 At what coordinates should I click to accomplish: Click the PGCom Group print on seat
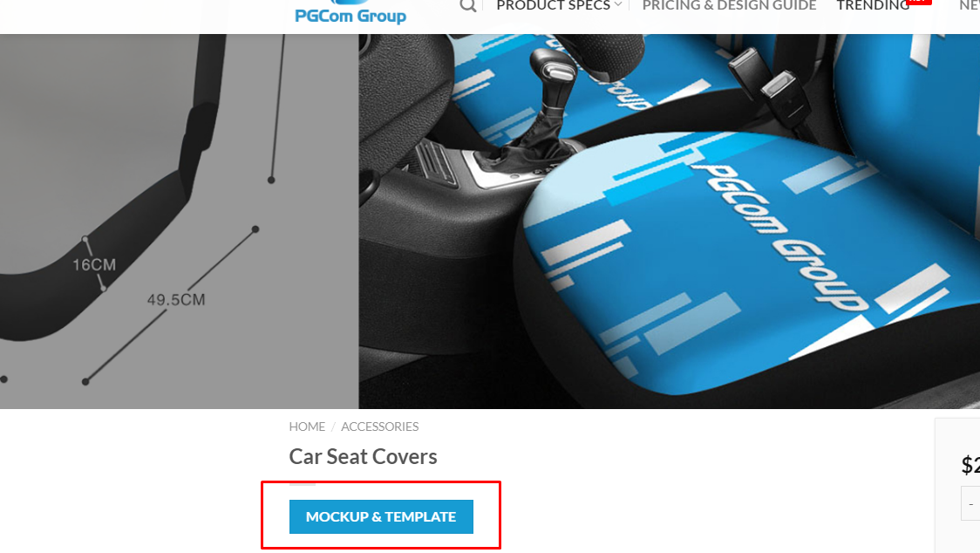[x=779, y=238]
